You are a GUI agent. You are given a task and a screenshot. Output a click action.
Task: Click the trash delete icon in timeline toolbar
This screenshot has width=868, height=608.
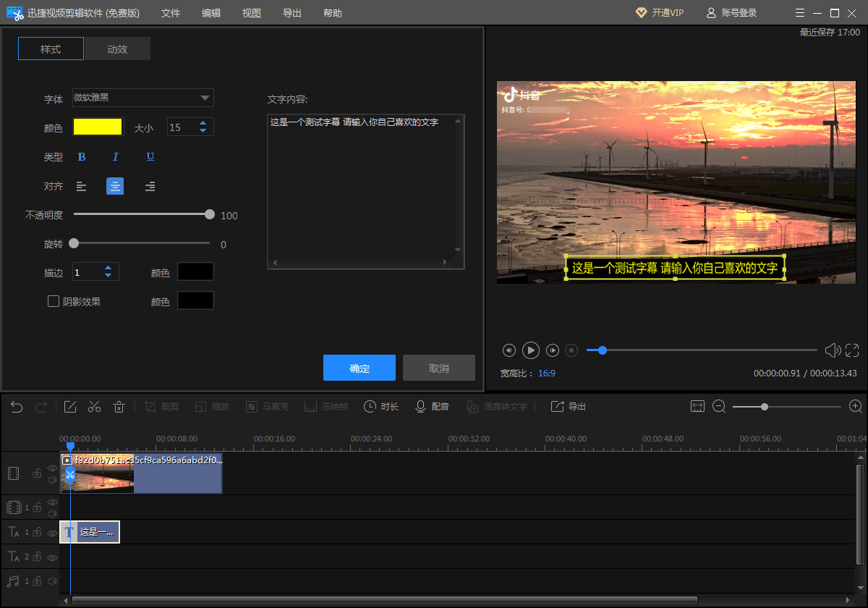tap(119, 407)
